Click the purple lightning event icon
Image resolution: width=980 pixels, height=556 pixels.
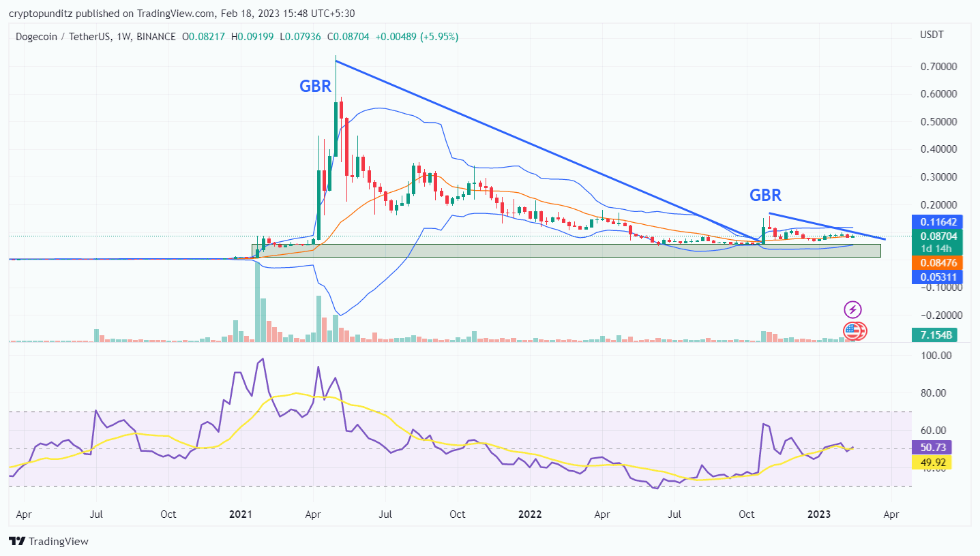click(852, 310)
